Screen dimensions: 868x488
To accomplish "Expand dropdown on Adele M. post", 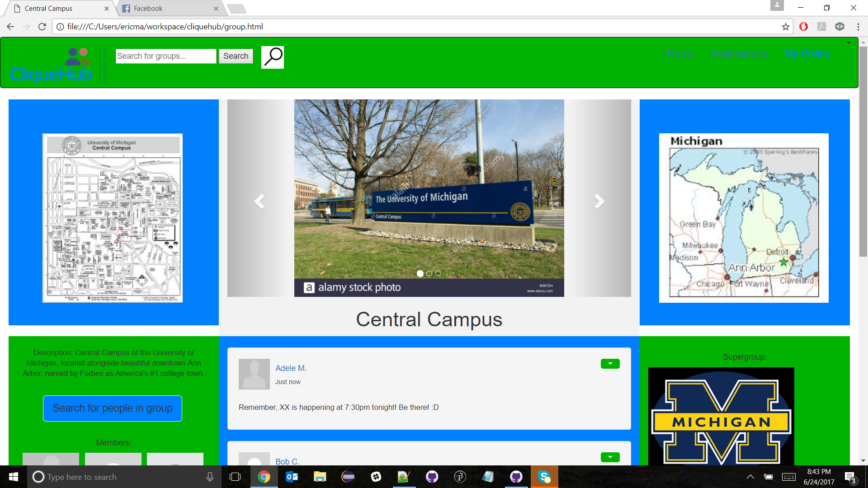I will [x=610, y=364].
